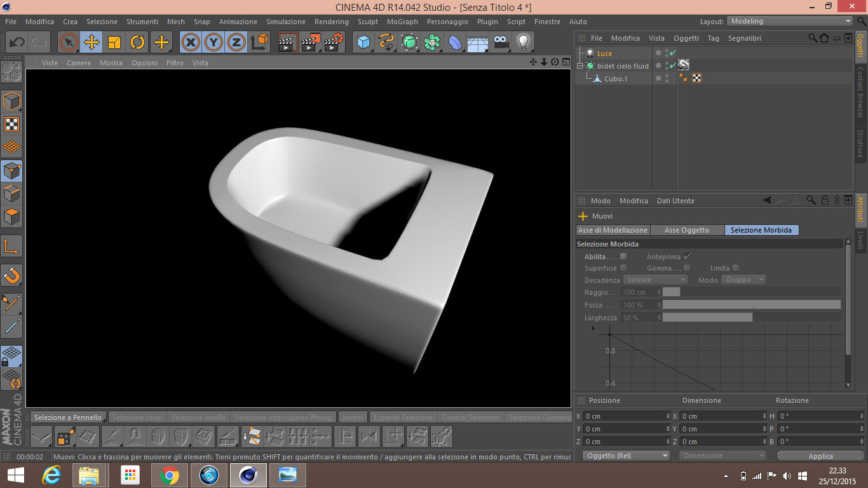Open the Modo Gruppo dropdown
Viewport: 868px width, 488px height.
point(743,280)
